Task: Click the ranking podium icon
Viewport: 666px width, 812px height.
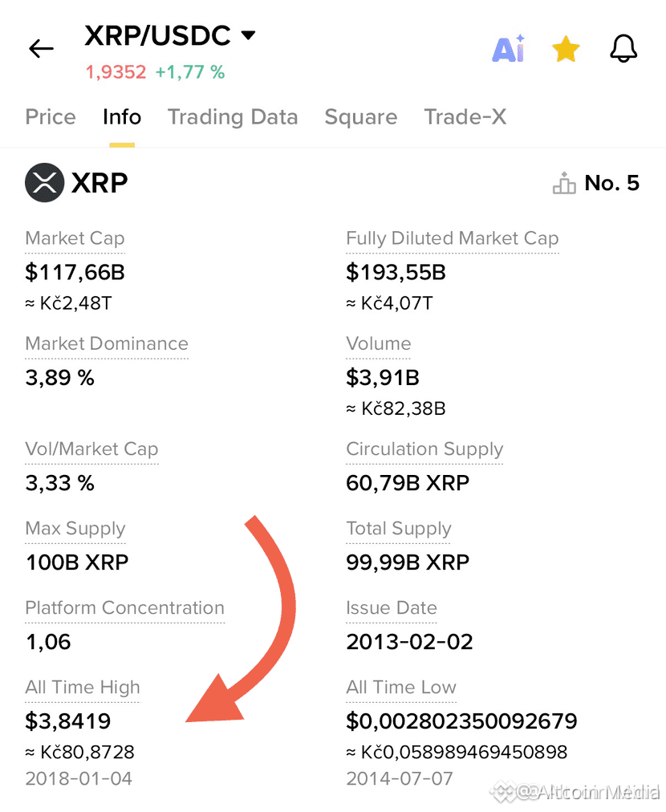Action: click(x=564, y=183)
